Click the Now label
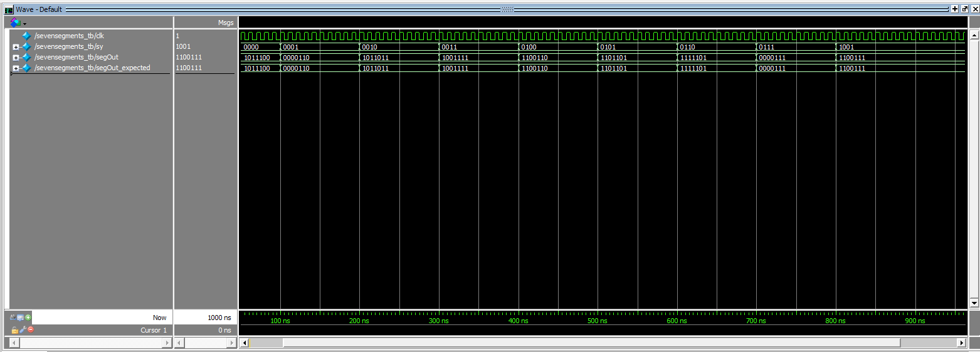Image resolution: width=980 pixels, height=352 pixels. point(160,318)
